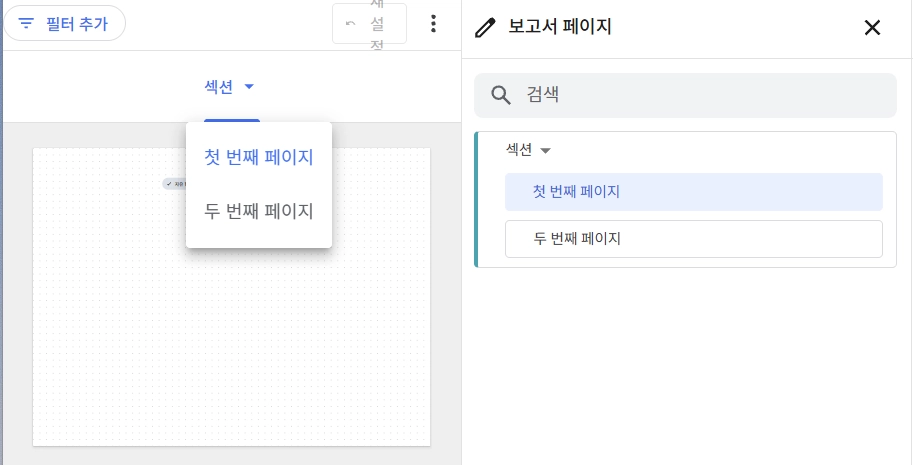
Task: Click the filter funnel icon beside 필터 추가
Action: [26, 23]
